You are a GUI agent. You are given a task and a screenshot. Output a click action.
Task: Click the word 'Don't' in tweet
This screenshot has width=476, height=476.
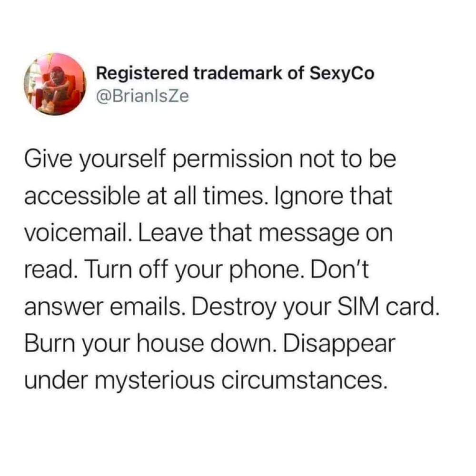tap(339, 269)
